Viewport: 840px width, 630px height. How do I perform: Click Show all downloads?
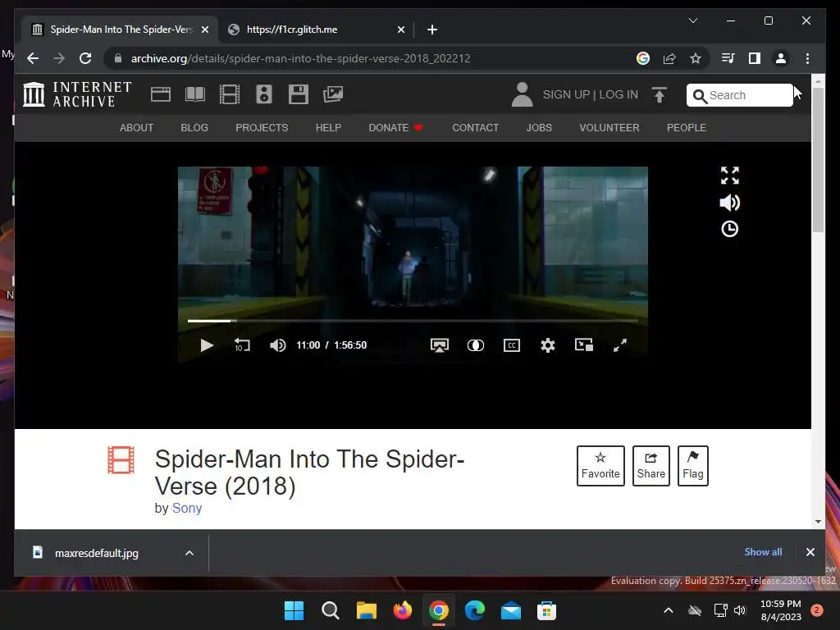(x=763, y=552)
